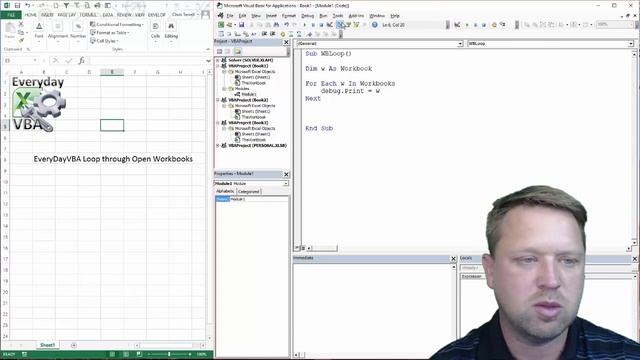Click the Excel Format Painter brush icon
640x360 pixels.
[x=21, y=40]
